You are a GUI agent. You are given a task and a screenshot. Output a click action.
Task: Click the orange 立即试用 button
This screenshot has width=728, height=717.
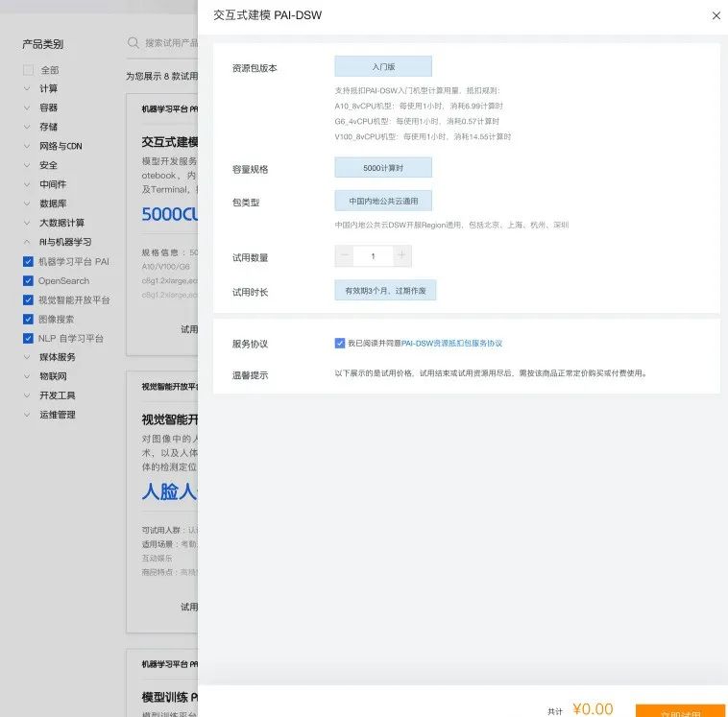pyautogui.click(x=680, y=710)
